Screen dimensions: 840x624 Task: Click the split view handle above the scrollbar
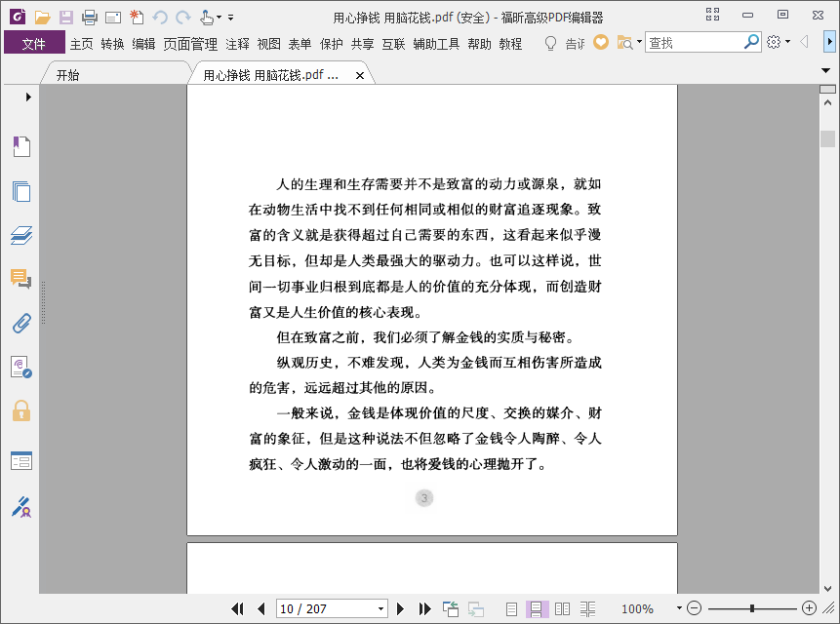click(827, 89)
